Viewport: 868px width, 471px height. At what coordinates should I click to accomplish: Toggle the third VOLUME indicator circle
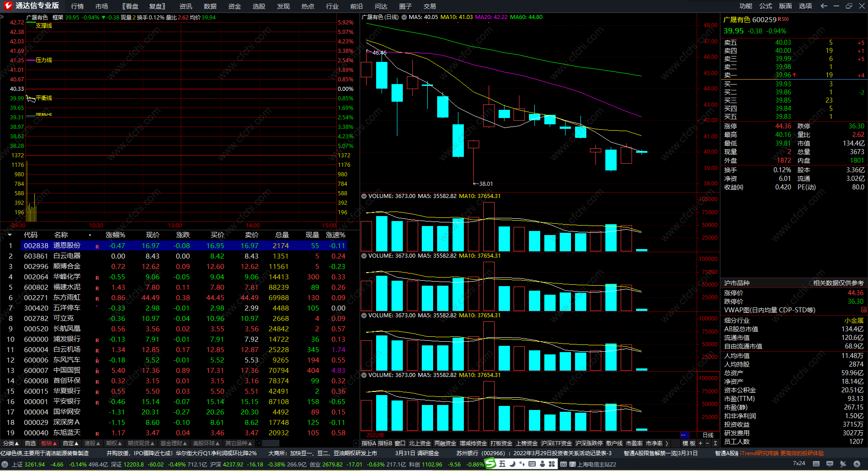tap(363, 316)
